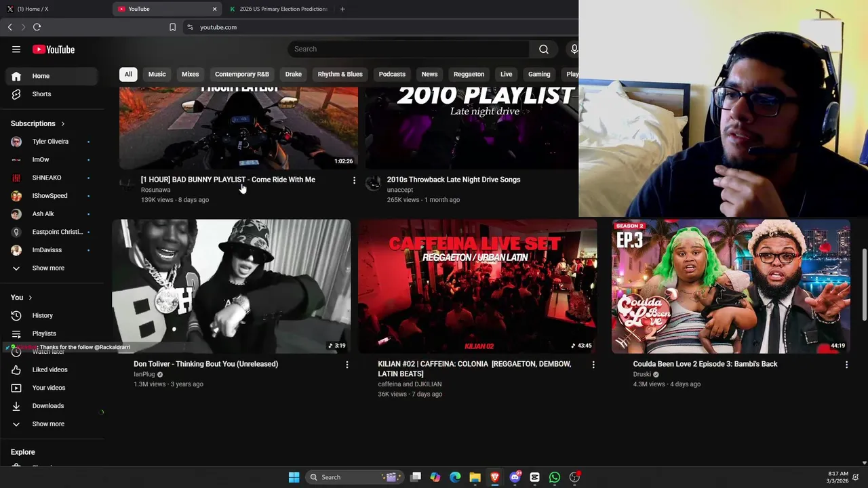The height and width of the screenshot is (488, 868).
Task: Open Windows Start menu
Action: 294,477
